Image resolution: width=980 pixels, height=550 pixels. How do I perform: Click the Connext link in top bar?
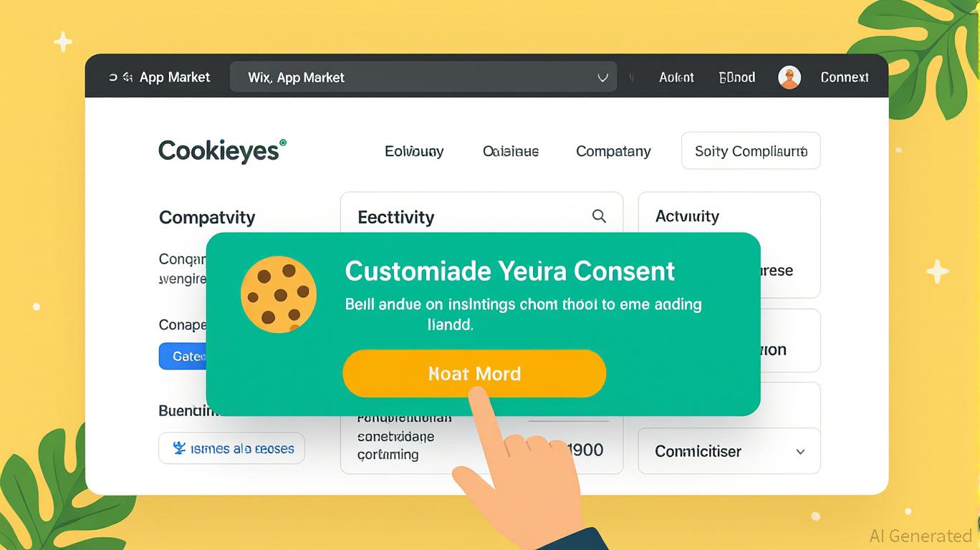pos(845,77)
